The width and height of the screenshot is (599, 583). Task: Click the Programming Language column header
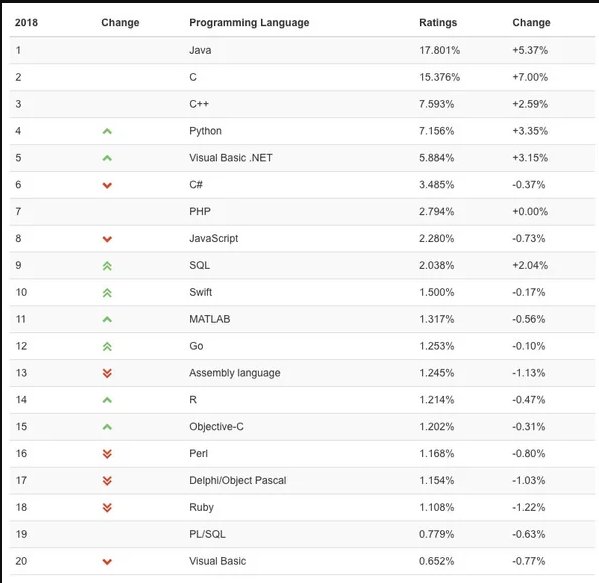(249, 23)
